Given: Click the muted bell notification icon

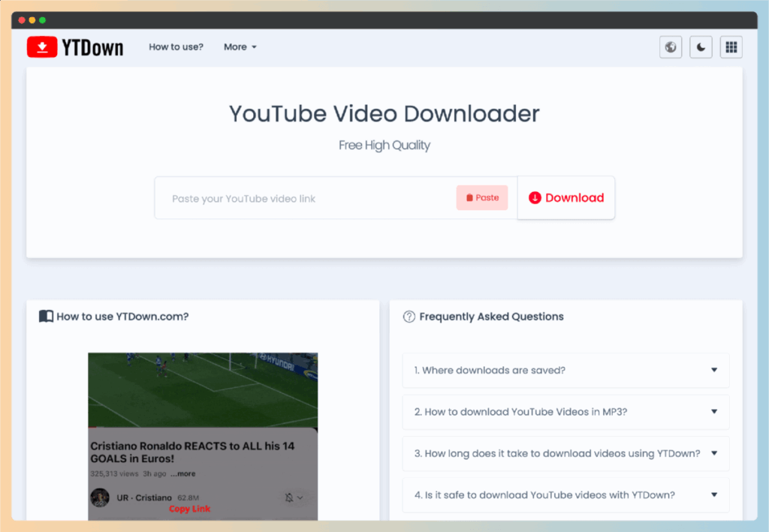Looking at the screenshot, I should (289, 497).
